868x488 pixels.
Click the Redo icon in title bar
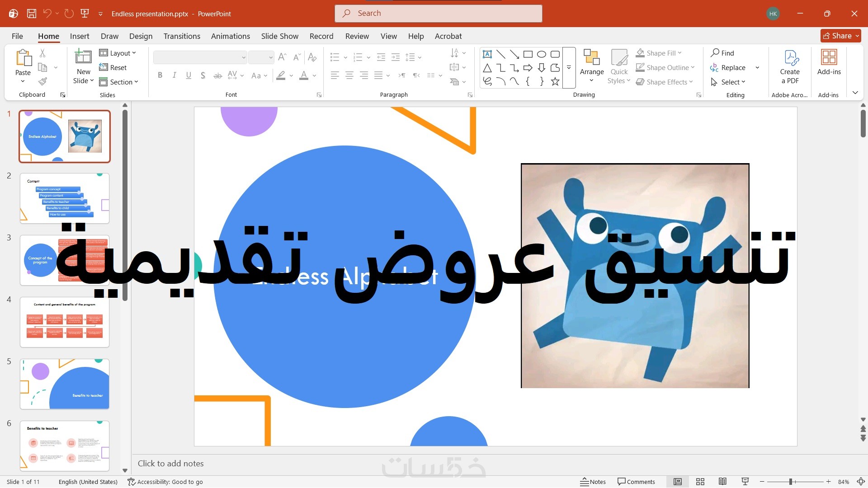69,14
